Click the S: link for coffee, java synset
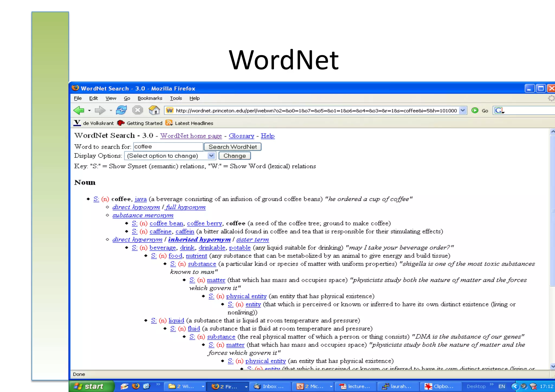The height and width of the screenshot is (392, 555). coord(96,199)
